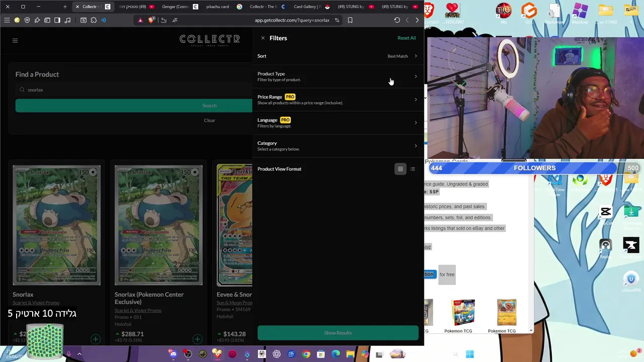644x362 pixels.
Task: Open Scarlet & Violet Promo link under Snorlax
Action: coord(36,303)
